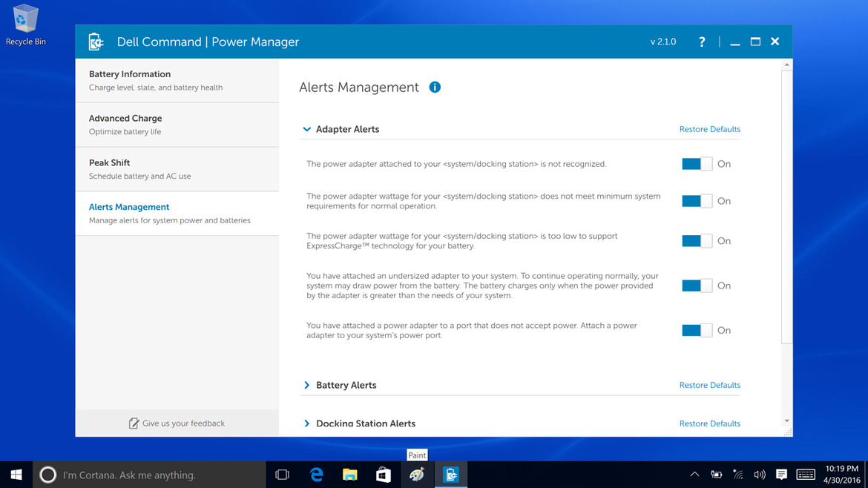Open help via the question mark icon
The width and height of the screenshot is (868, 488).
701,42
